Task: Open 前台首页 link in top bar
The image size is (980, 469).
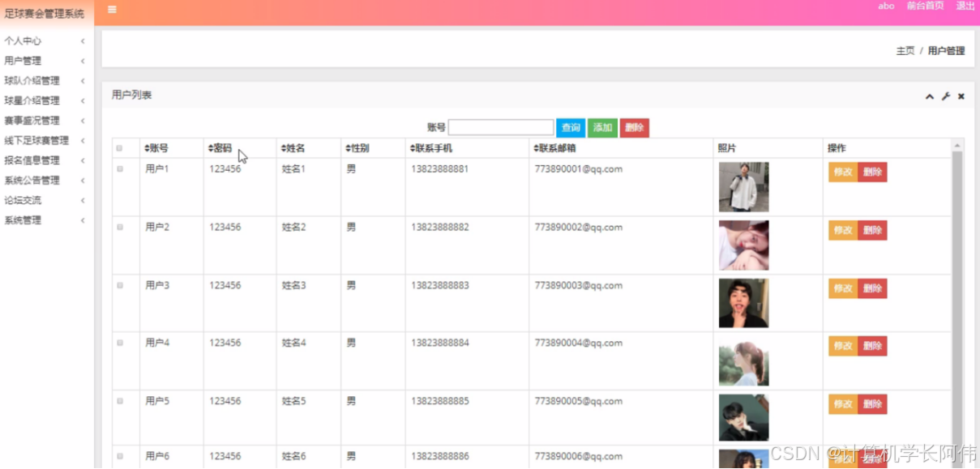Action: [x=925, y=6]
